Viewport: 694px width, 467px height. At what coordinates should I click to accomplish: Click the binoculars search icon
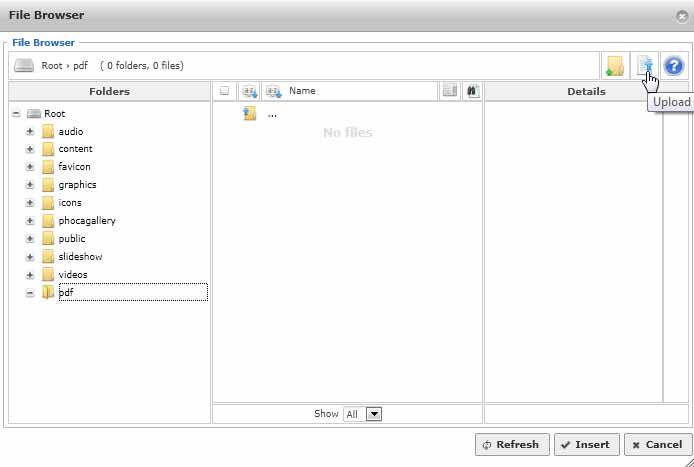click(x=473, y=91)
